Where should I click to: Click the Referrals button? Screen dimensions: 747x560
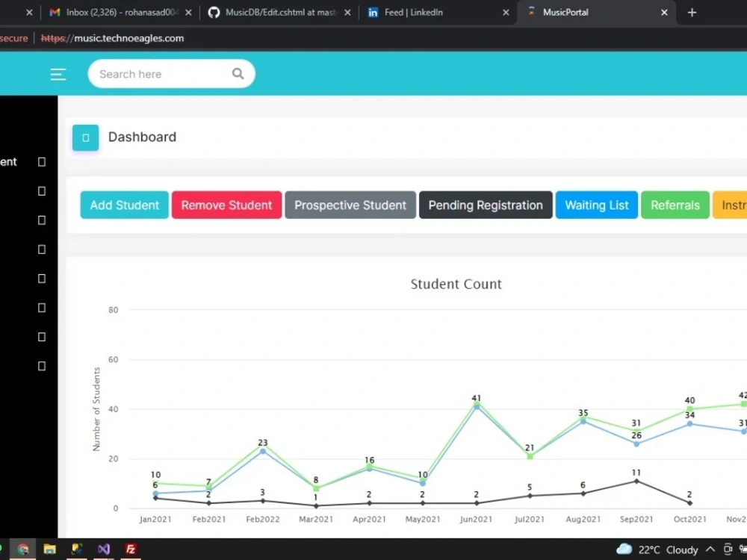[675, 205]
